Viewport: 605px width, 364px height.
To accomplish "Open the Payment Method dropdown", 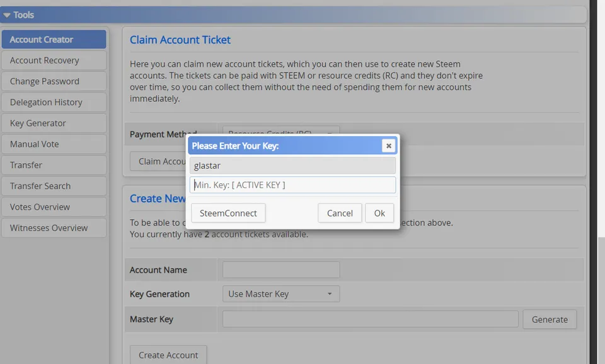I will [281, 130].
